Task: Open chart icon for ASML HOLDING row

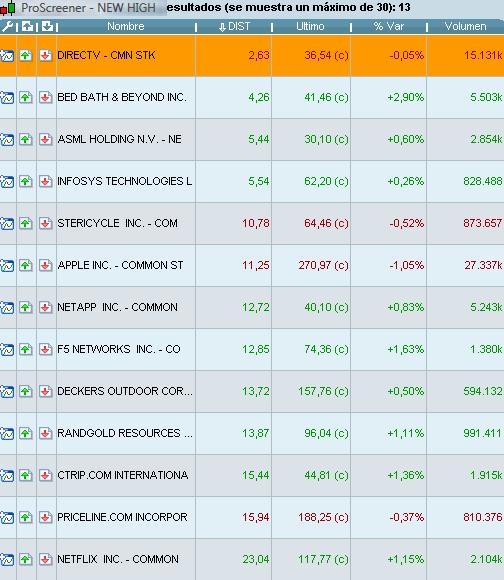Action: (x=7, y=139)
